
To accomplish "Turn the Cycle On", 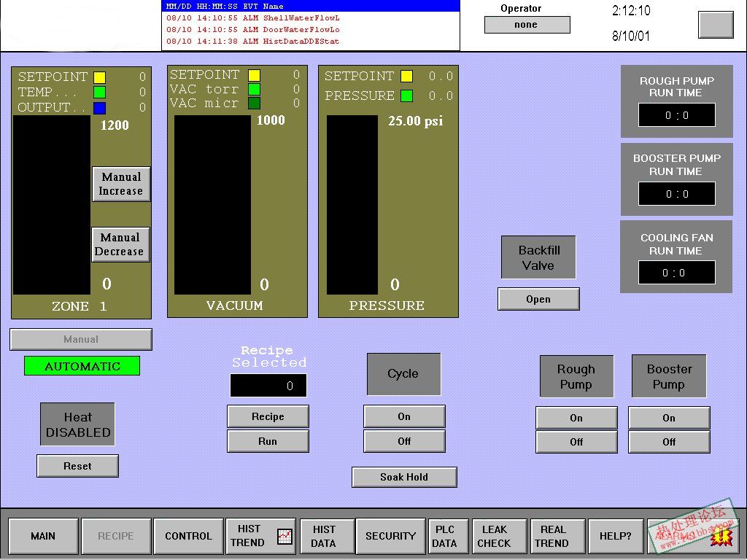I will pyautogui.click(x=404, y=416).
